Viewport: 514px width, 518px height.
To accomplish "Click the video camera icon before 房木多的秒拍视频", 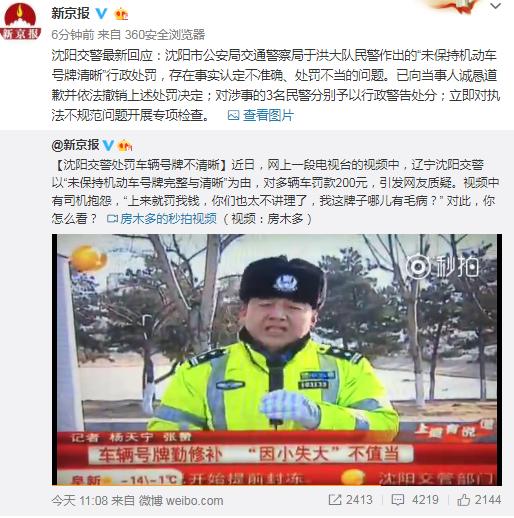I will click(112, 219).
